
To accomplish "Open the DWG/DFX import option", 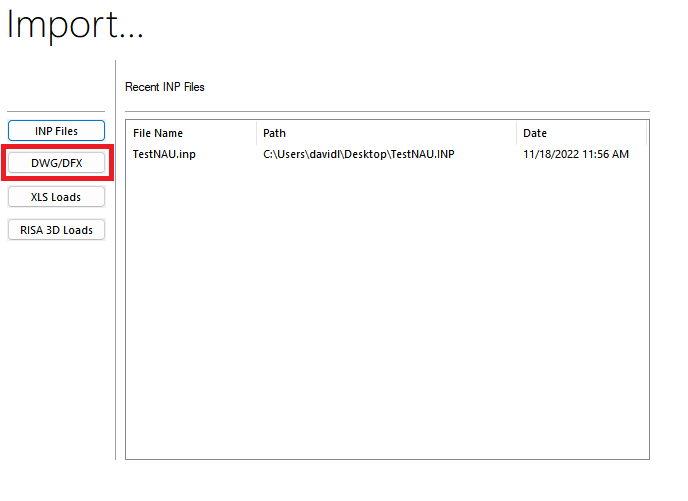I will tap(56, 163).
